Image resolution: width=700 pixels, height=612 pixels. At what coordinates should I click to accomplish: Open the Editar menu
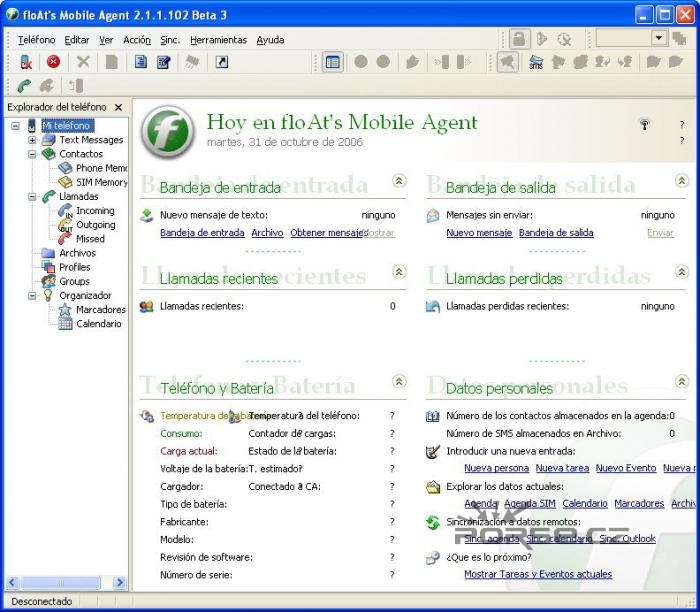point(77,40)
